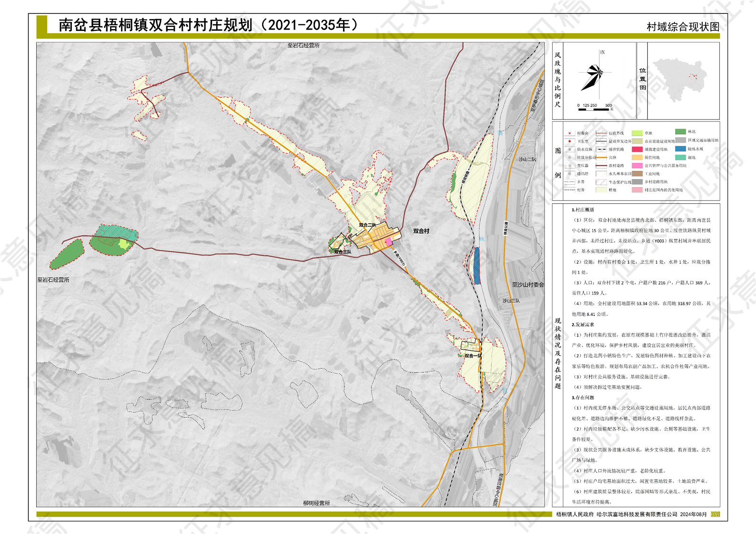Image resolution: width=756 pixels, height=534 pixels.
Task: Click the 林地 dark green swatch
Action: tap(680, 132)
